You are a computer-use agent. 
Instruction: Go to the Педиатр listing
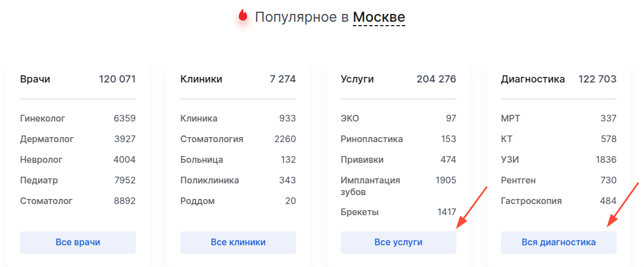click(39, 180)
